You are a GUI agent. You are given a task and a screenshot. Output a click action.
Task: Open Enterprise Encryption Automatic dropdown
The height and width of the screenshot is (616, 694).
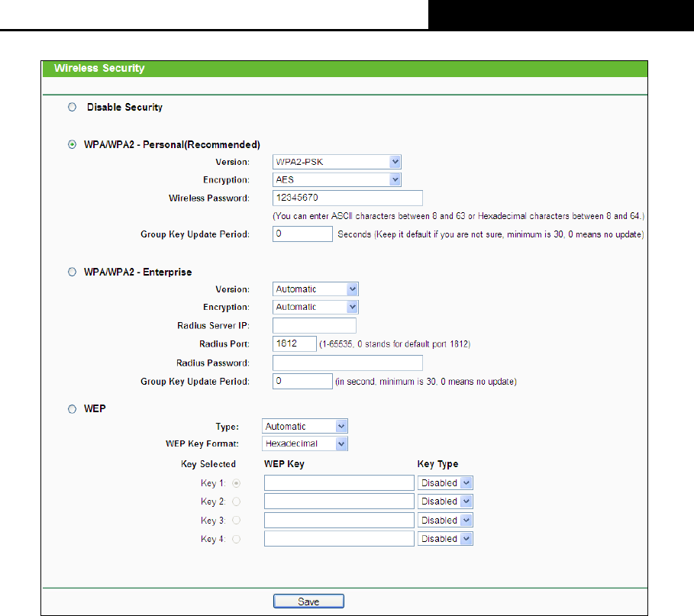click(315, 307)
